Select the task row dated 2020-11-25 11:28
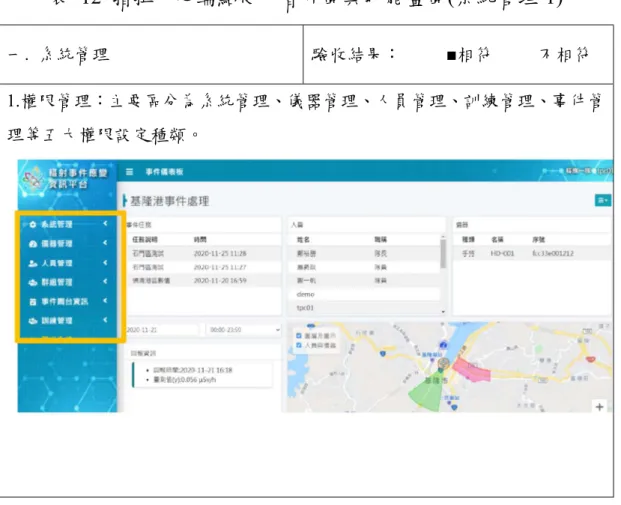Screen dimensions: 621x505 point(204,253)
